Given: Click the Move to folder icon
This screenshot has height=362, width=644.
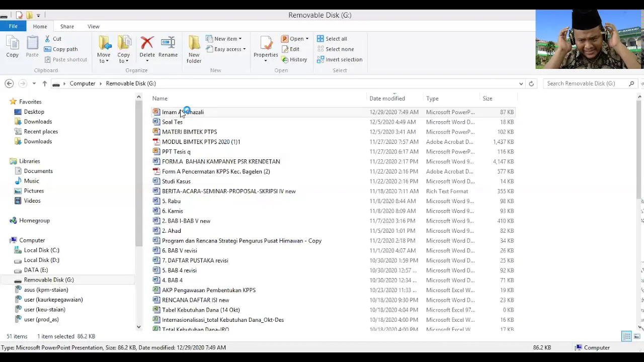Looking at the screenshot, I should point(104,43).
